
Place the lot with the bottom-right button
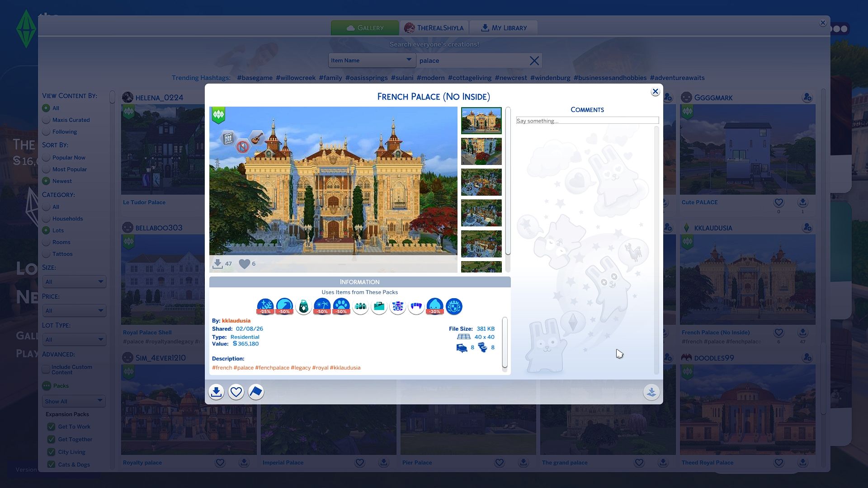tap(651, 392)
